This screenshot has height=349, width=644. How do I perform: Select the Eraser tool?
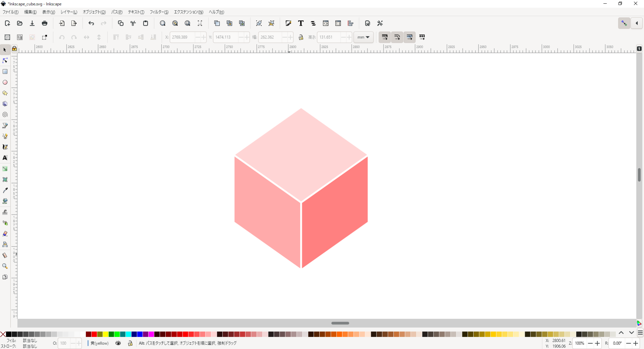pyautogui.click(x=5, y=233)
